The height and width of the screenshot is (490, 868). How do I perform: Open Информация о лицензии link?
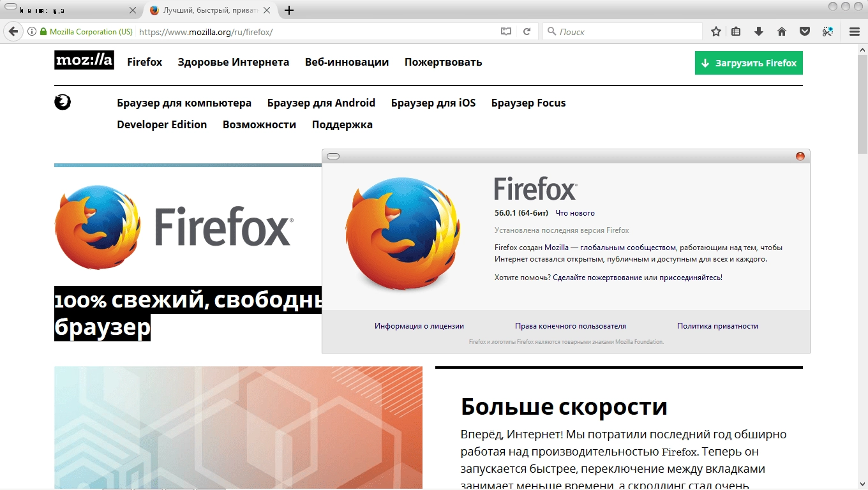(x=419, y=326)
